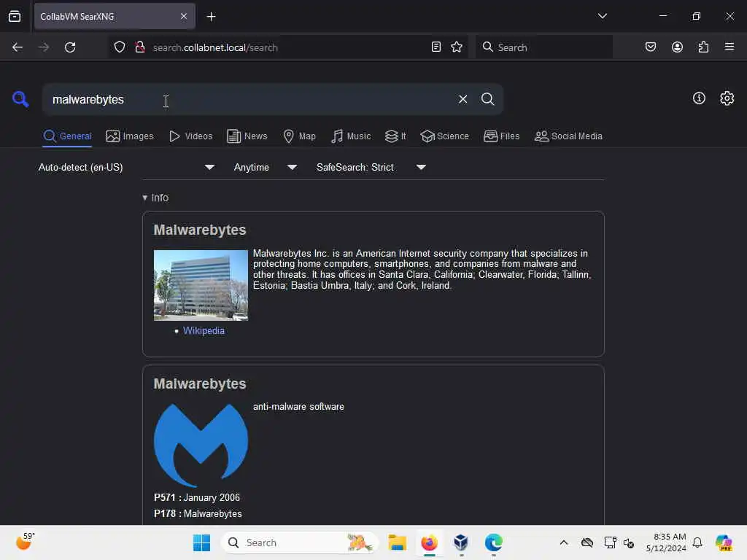Open Copilot preview in the taskbar

pos(724,542)
